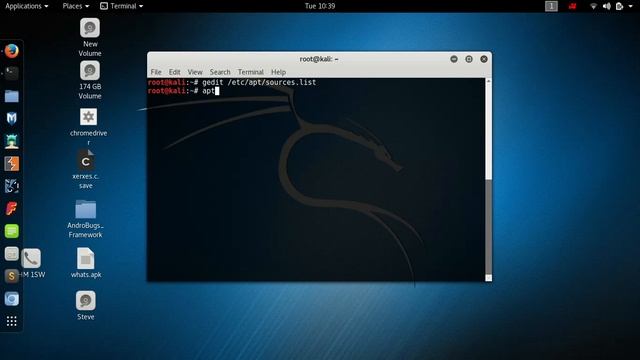Click the root@kali: ~ title bar text
Viewport: 640px width, 360px height.
319,59
